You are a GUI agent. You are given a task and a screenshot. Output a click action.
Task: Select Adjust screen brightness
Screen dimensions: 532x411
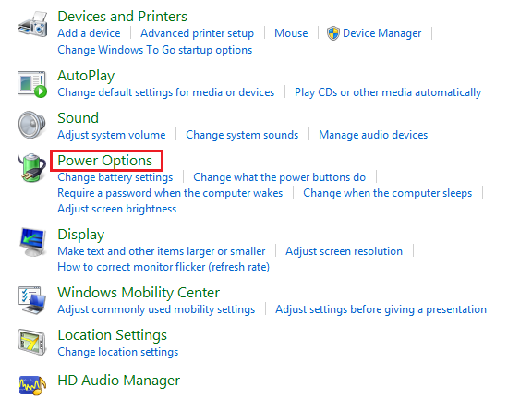click(x=117, y=209)
